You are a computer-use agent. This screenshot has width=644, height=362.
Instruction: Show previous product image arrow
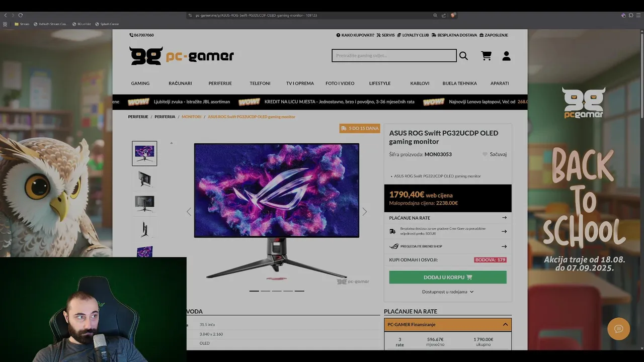pos(189,212)
